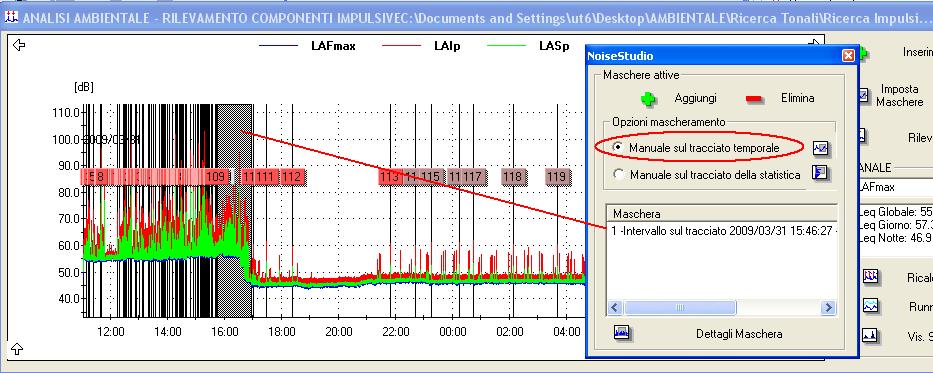Select event marker 118 on the timeline
Image resolution: width=933 pixels, height=373 pixels.
pos(512,177)
